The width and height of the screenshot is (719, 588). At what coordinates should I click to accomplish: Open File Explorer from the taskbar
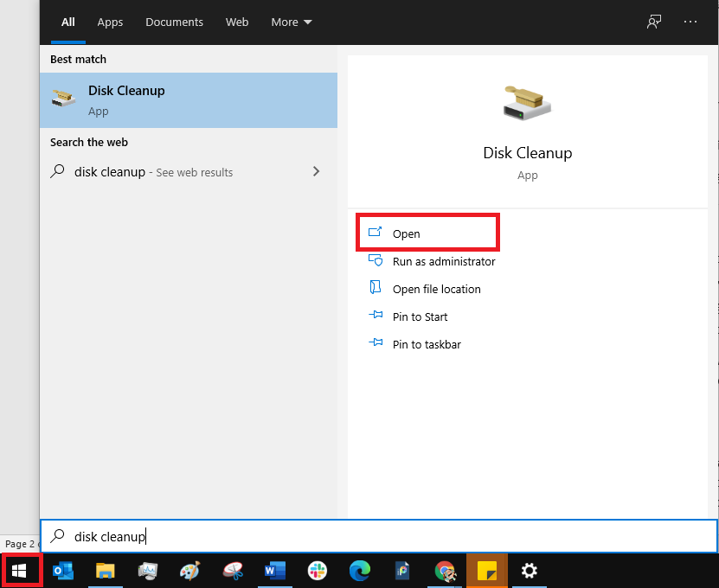[105, 571]
